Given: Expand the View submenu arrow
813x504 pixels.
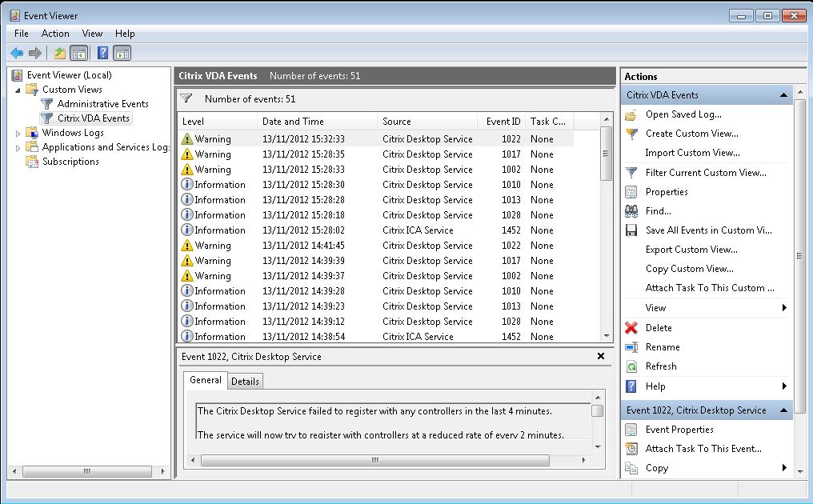Looking at the screenshot, I should [x=784, y=308].
